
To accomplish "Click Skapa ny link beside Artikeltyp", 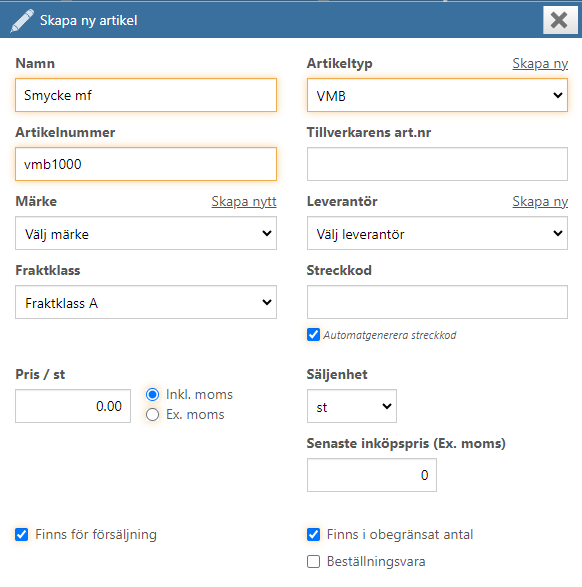I will [540, 64].
